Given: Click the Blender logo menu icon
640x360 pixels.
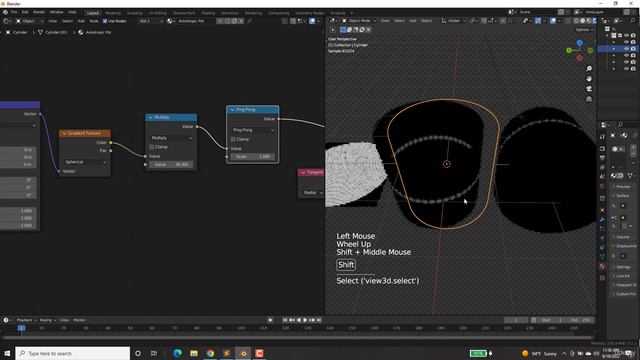Looking at the screenshot, I should coord(5,12).
